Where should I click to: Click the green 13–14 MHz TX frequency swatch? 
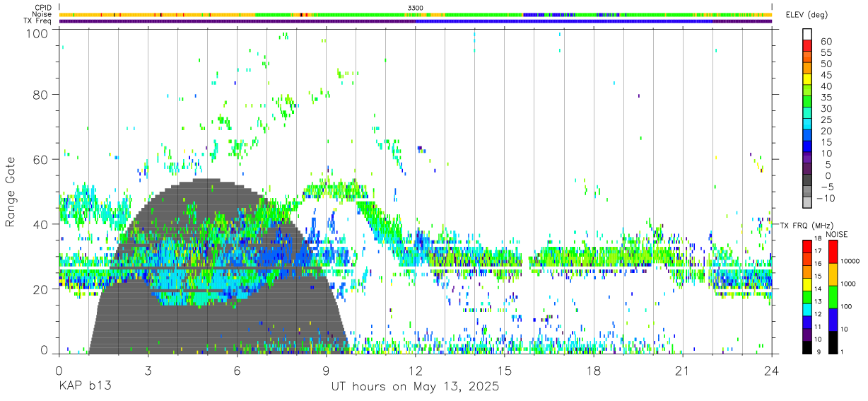(807, 296)
